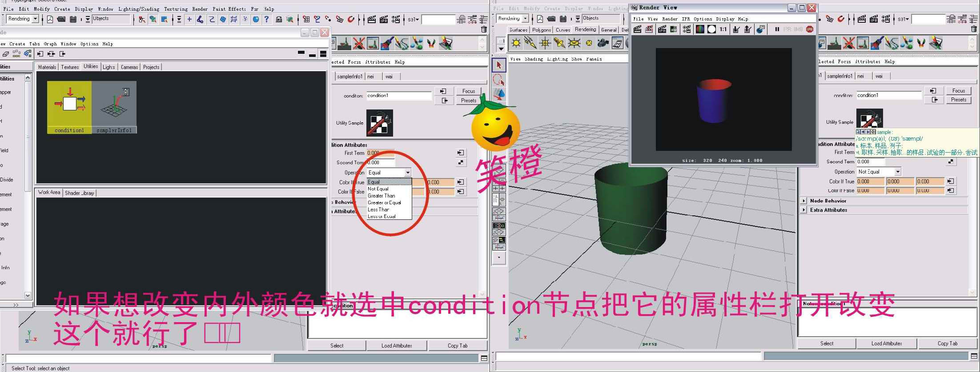The width and height of the screenshot is (980, 372).
Task: Show top and bottom tabs in Hypershade
Action: point(323,54)
